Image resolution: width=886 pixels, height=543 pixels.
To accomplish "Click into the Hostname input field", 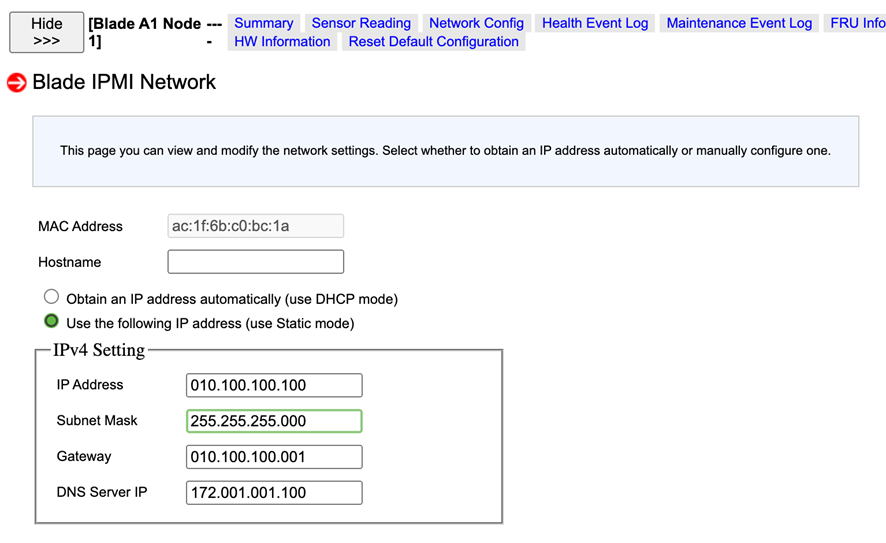I will [255, 262].
